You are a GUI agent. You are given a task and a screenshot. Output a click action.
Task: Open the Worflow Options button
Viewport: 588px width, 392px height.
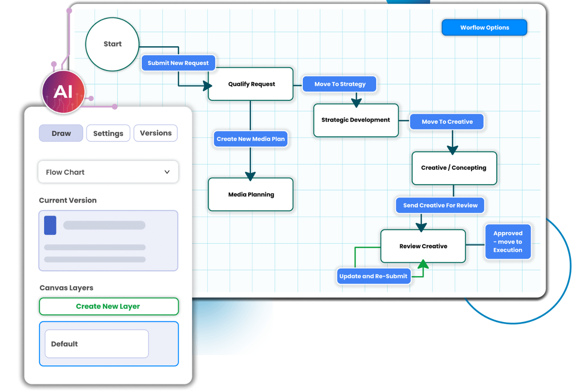[484, 28]
